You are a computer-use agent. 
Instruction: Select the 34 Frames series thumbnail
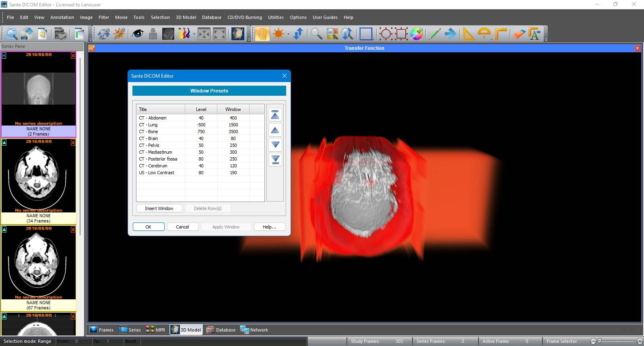point(39,181)
